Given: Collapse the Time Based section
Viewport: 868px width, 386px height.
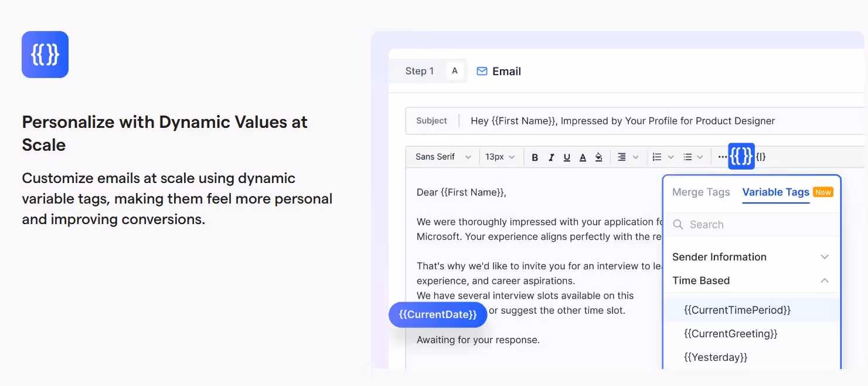Looking at the screenshot, I should [x=825, y=280].
